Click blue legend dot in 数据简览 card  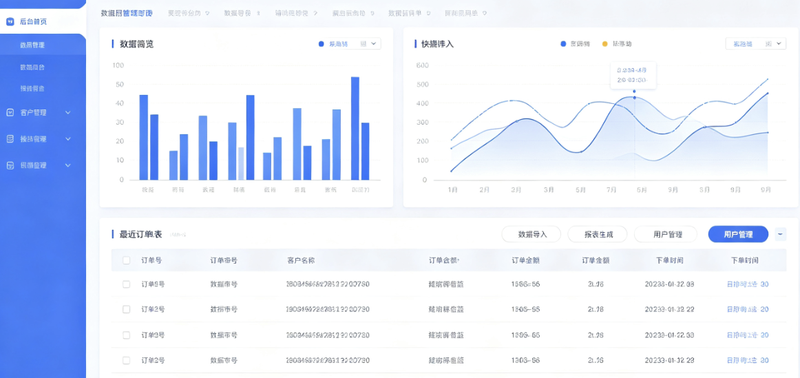coord(321,44)
